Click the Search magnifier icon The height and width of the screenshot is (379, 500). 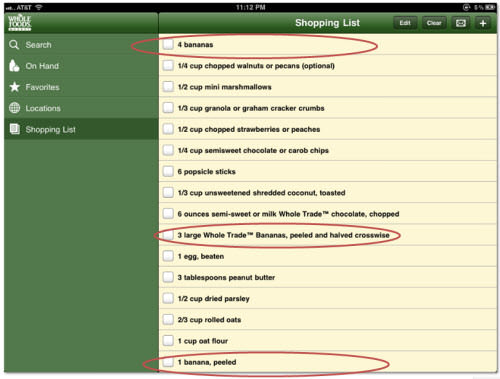point(14,45)
